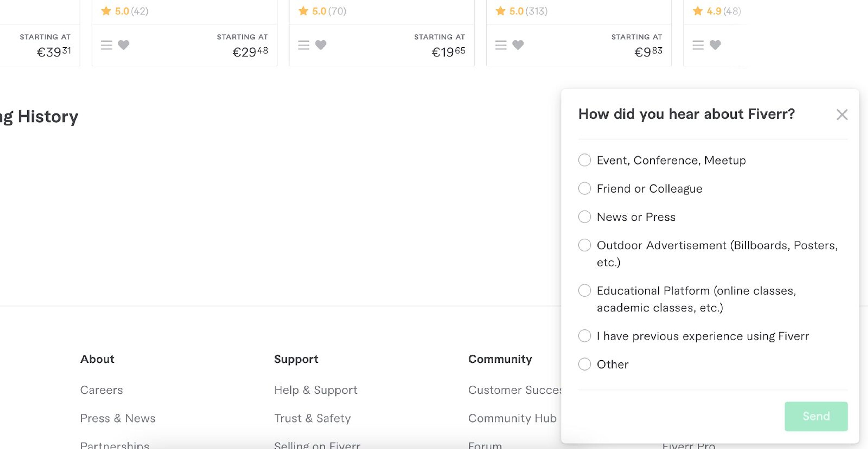Click the Send button in the survey
The image size is (868, 449).
click(816, 416)
